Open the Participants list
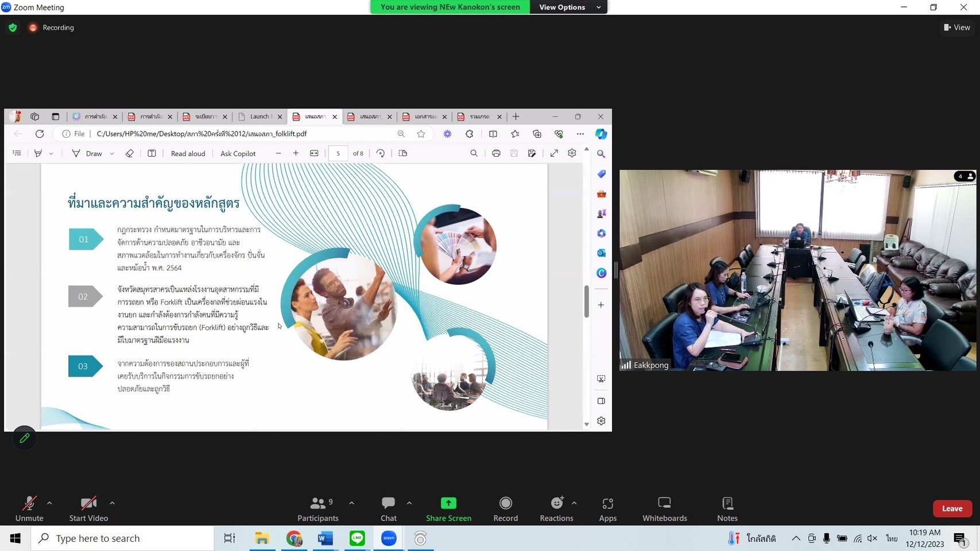 pyautogui.click(x=317, y=509)
